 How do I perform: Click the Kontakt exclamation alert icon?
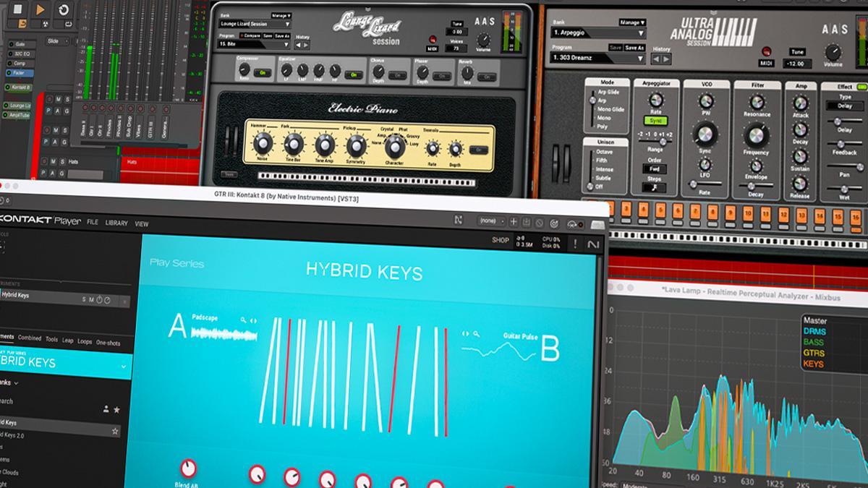tap(576, 244)
